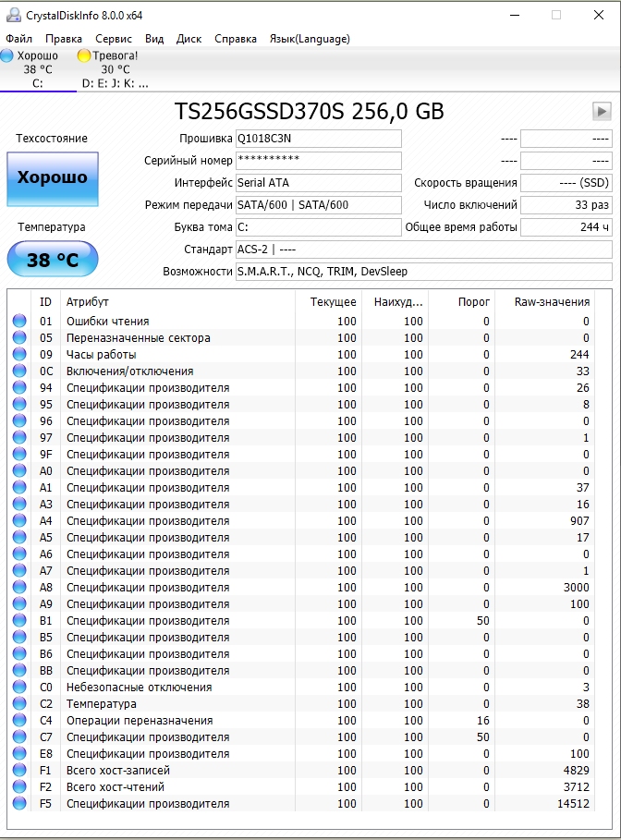Click status icon for attribute B1
Viewport: 621px width, 840px height.
[x=19, y=620]
